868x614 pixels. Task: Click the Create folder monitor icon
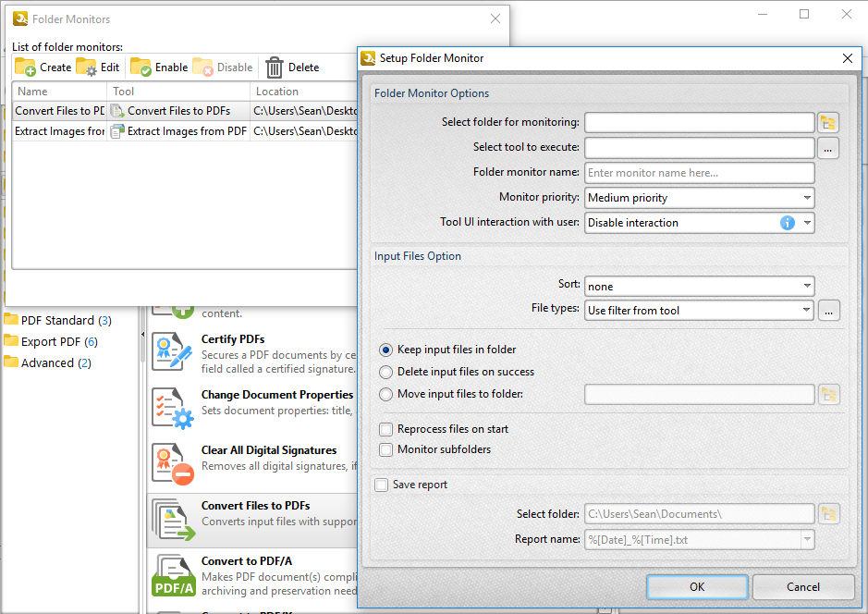click(25, 67)
